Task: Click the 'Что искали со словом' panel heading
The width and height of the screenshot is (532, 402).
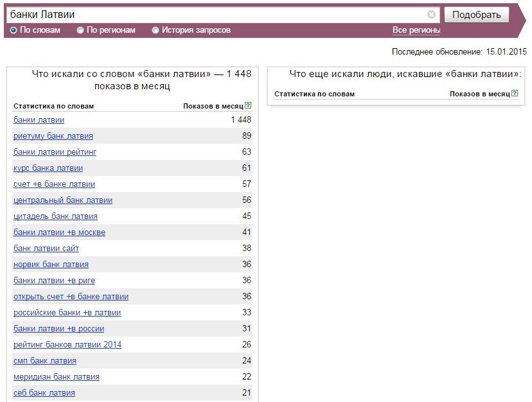Action: [141, 80]
